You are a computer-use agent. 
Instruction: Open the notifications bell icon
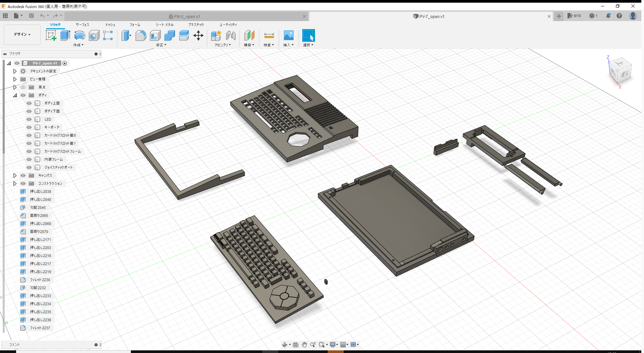[608, 16]
